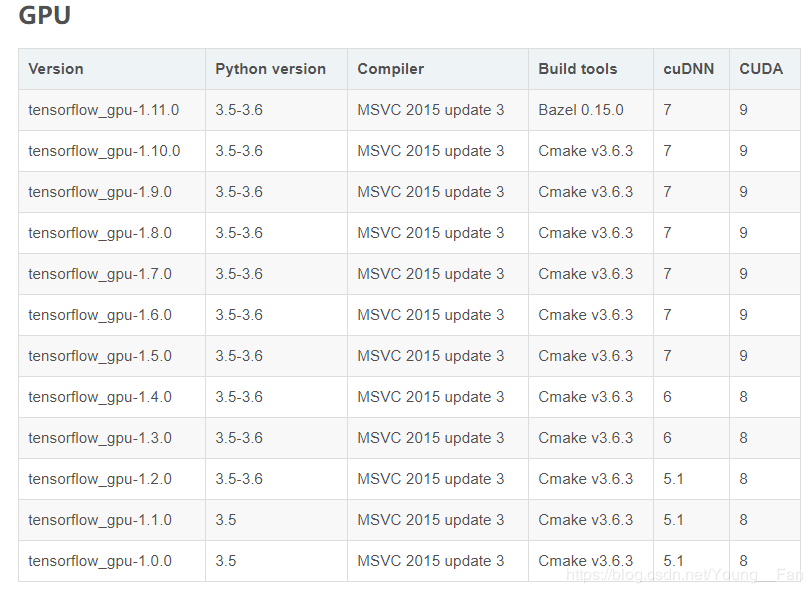Select the Python version column header
Image resolution: width=812 pixels, height=593 pixels.
(x=270, y=69)
